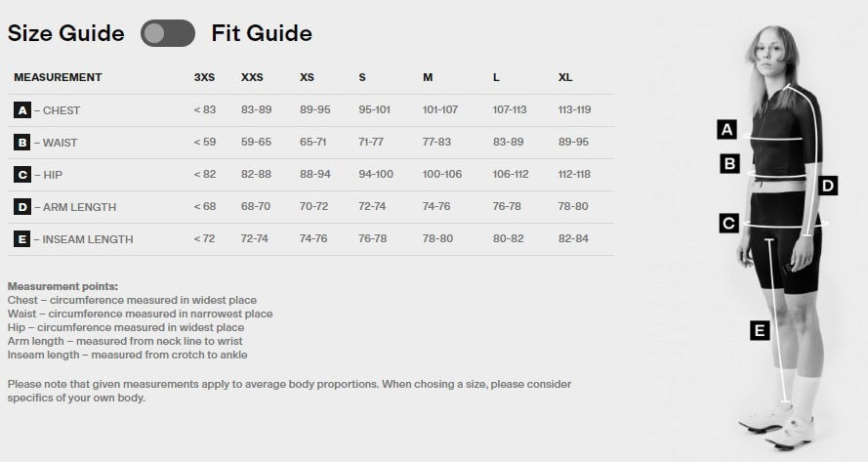Click the D icon beside Arm Length row
Viewport: 868px width, 462px height.
[x=21, y=207]
